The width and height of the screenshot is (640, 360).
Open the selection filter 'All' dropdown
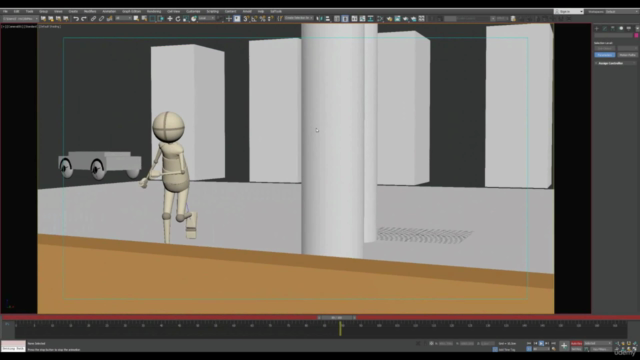(x=123, y=19)
